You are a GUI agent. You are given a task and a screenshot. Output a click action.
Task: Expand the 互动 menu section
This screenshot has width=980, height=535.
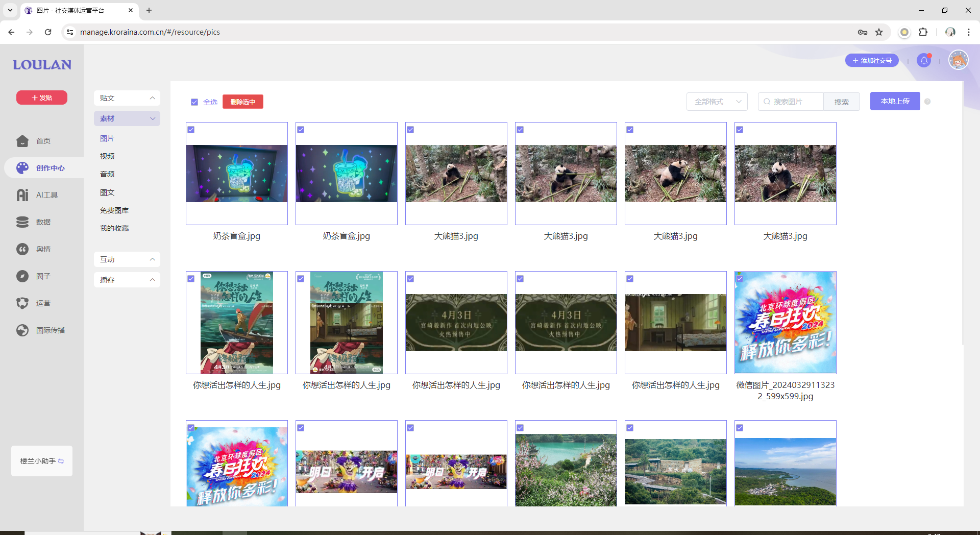click(127, 259)
